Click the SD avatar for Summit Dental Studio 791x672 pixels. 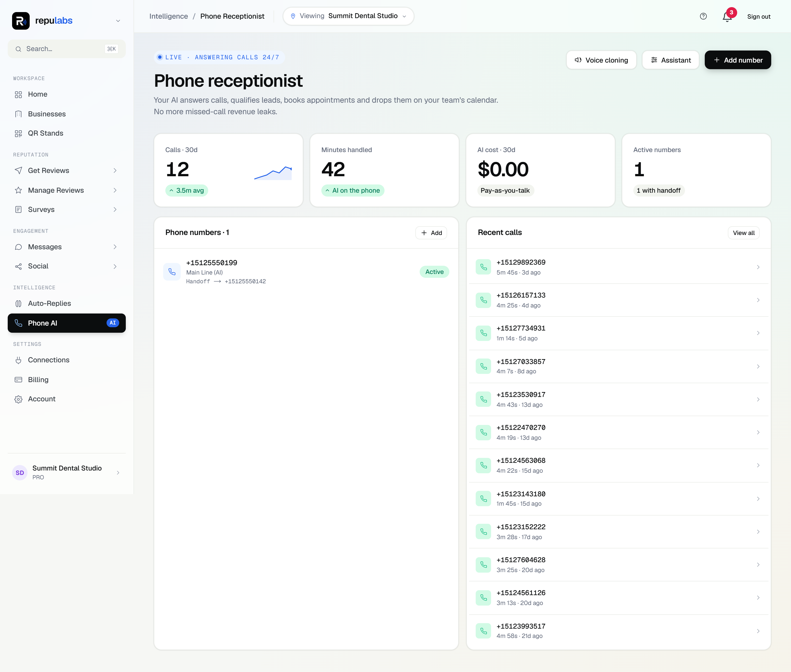click(20, 473)
